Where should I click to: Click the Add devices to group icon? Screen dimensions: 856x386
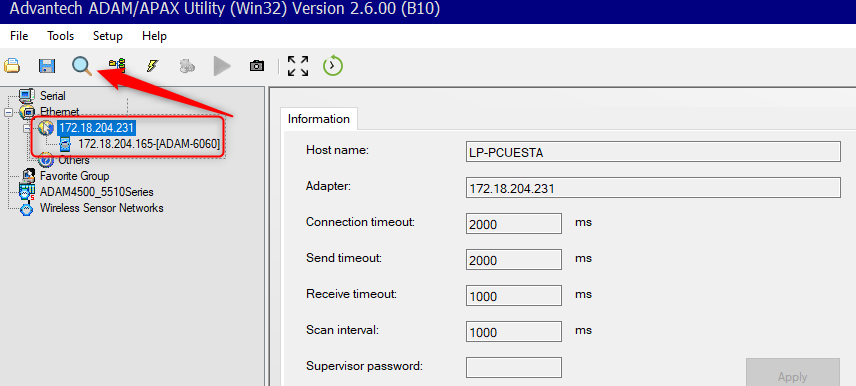coord(117,66)
